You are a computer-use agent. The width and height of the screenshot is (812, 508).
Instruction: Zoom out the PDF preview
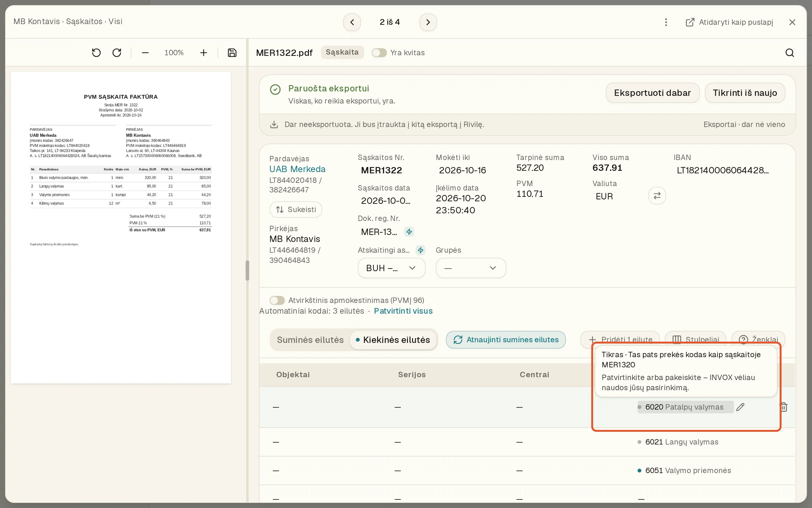[x=145, y=53]
